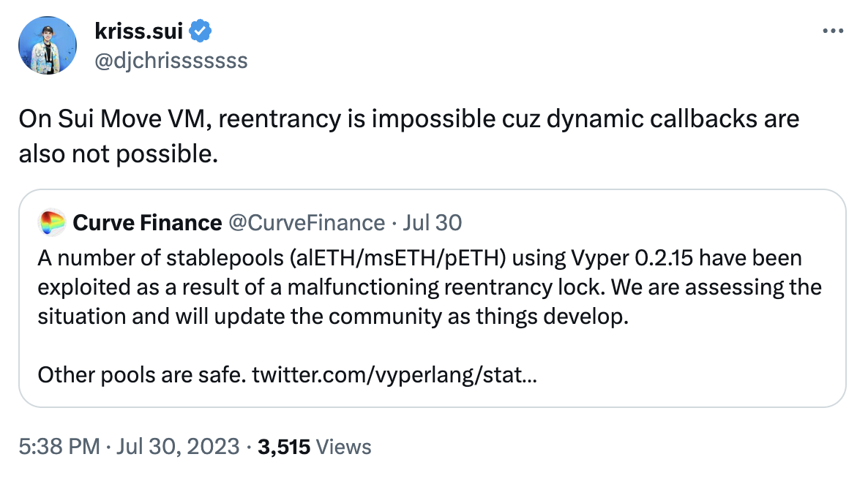Follow the twitter.com/vyperlang/stat… link
Viewport: 868px width, 484px height.
(x=396, y=376)
